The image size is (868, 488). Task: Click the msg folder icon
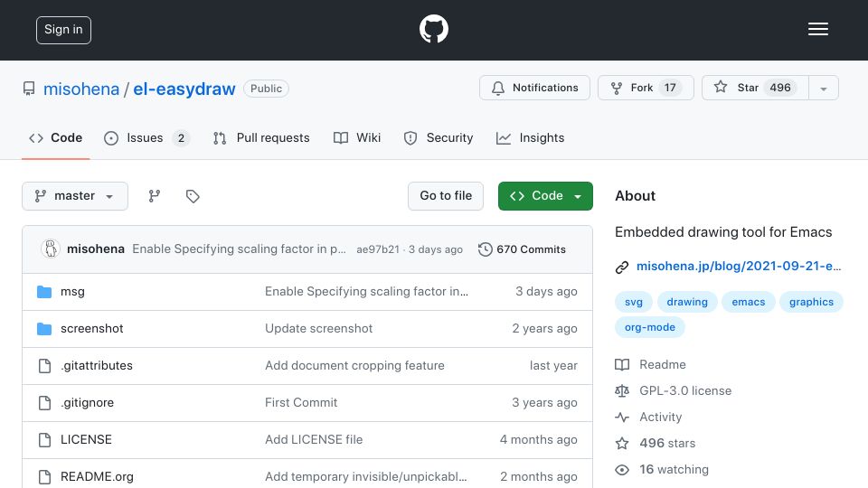[x=44, y=292]
